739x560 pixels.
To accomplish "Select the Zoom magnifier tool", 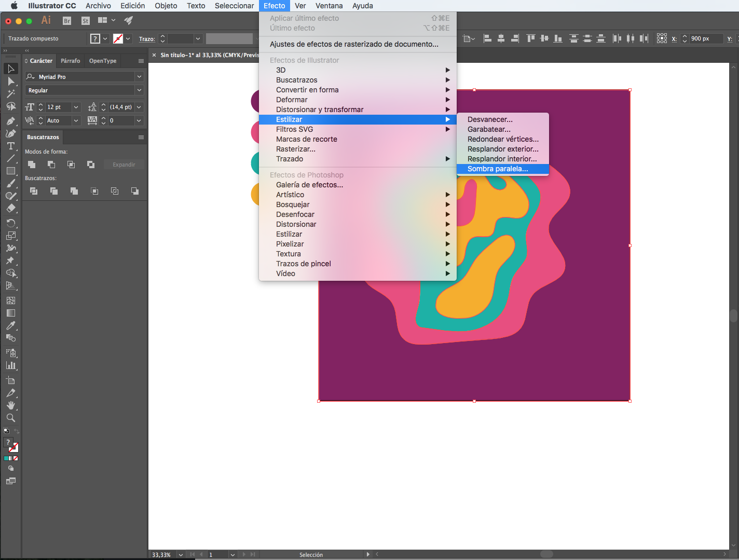I will tap(10, 418).
